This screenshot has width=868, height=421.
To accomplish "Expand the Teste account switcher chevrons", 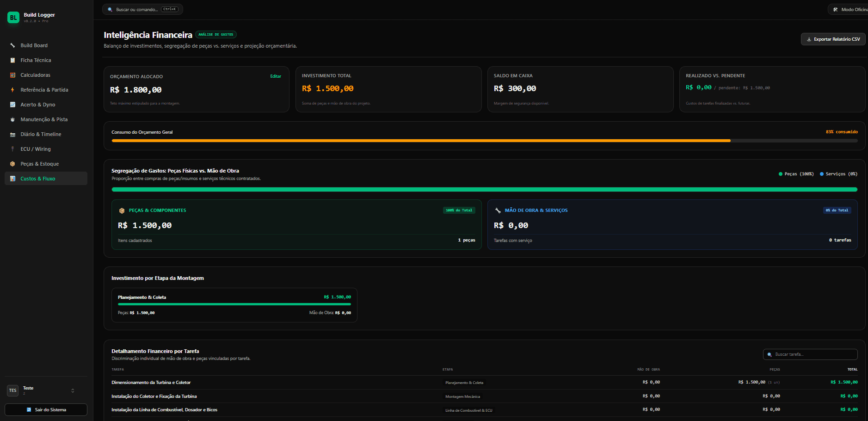I will (73, 390).
